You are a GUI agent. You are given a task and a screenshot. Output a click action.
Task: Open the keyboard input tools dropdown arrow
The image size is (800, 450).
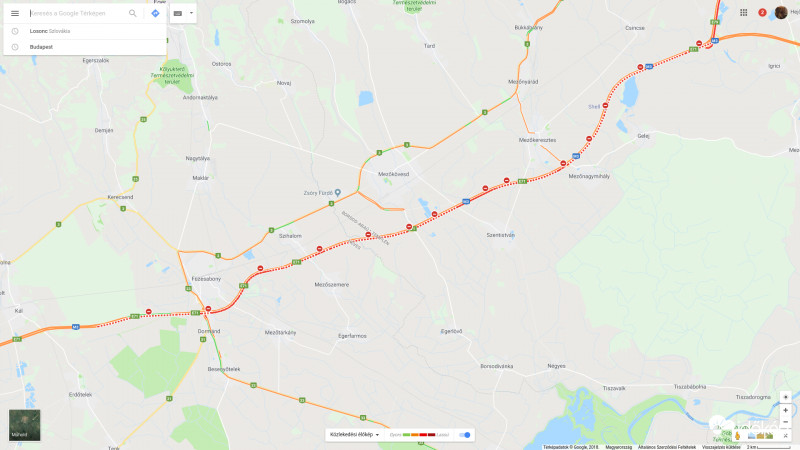(191, 13)
